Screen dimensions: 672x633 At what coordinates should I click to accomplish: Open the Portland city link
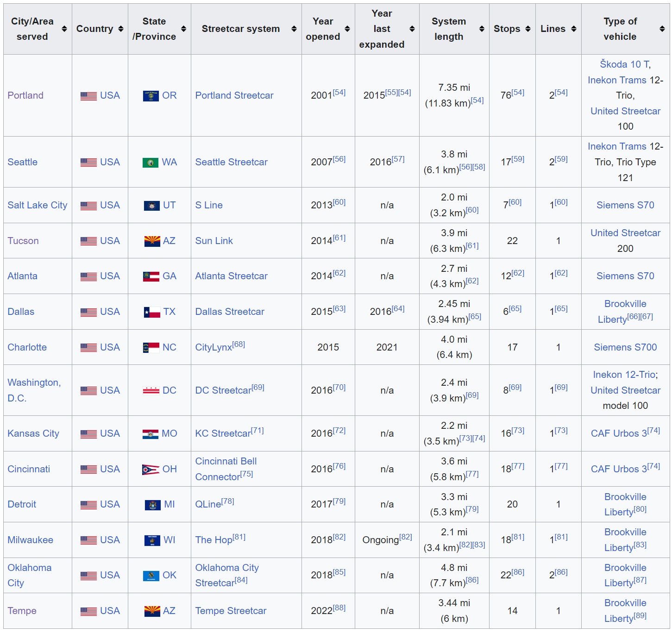coord(25,95)
